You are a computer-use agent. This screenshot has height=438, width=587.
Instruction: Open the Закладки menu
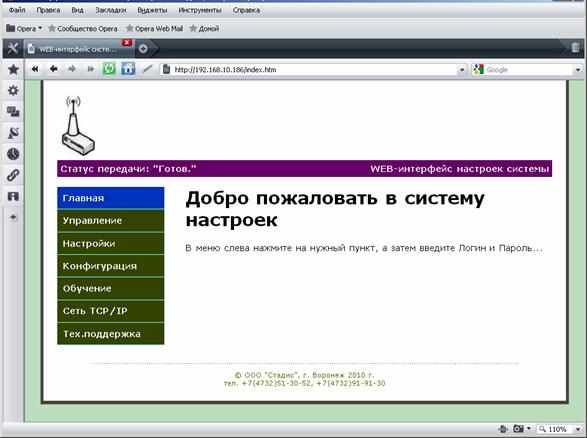[110, 10]
